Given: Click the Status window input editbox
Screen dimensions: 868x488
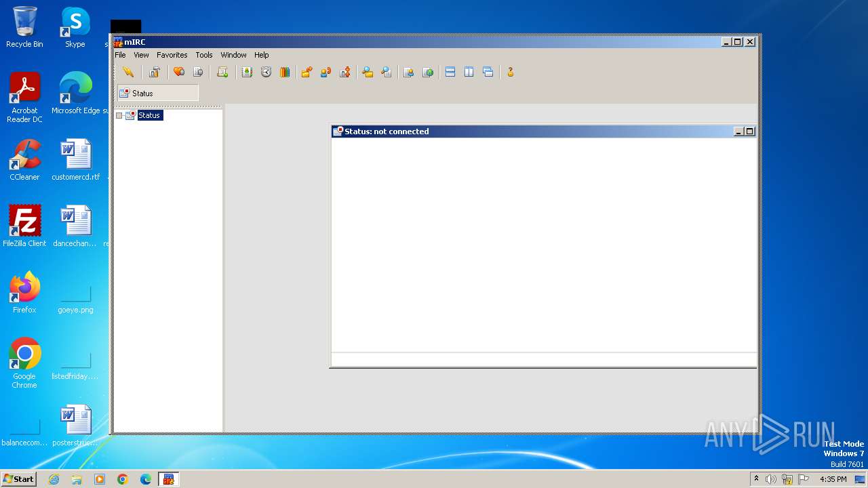Looking at the screenshot, I should [x=543, y=359].
